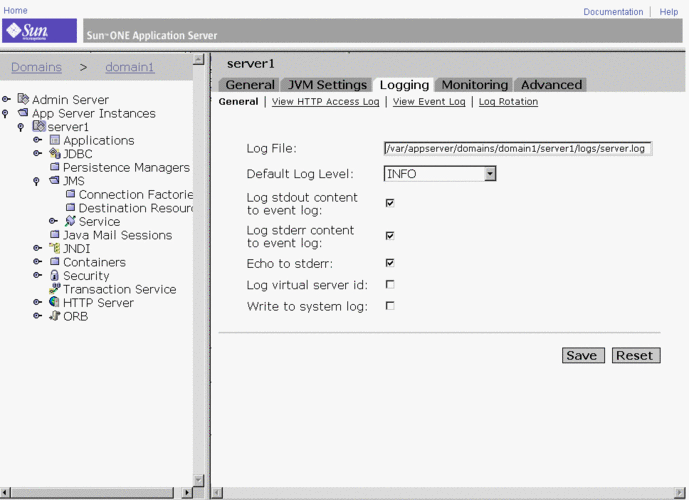Collapse the JMS tree node
The image size is (689, 500).
36,181
